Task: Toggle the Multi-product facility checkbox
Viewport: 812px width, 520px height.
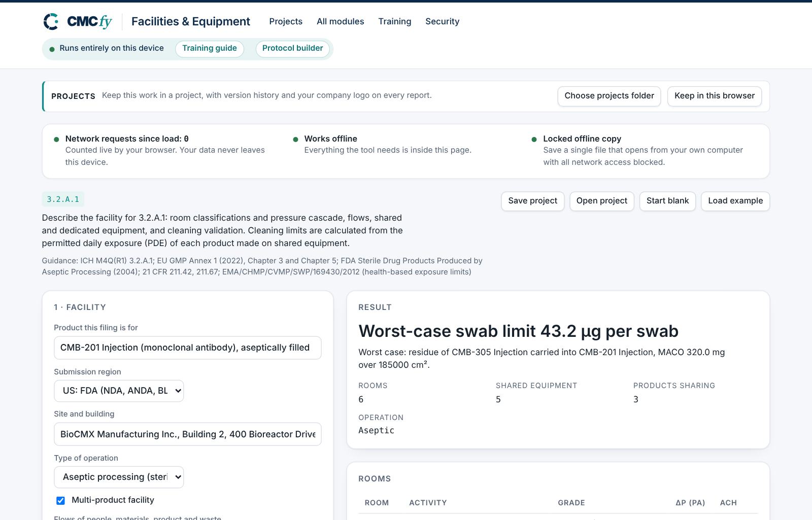Action: (60, 501)
